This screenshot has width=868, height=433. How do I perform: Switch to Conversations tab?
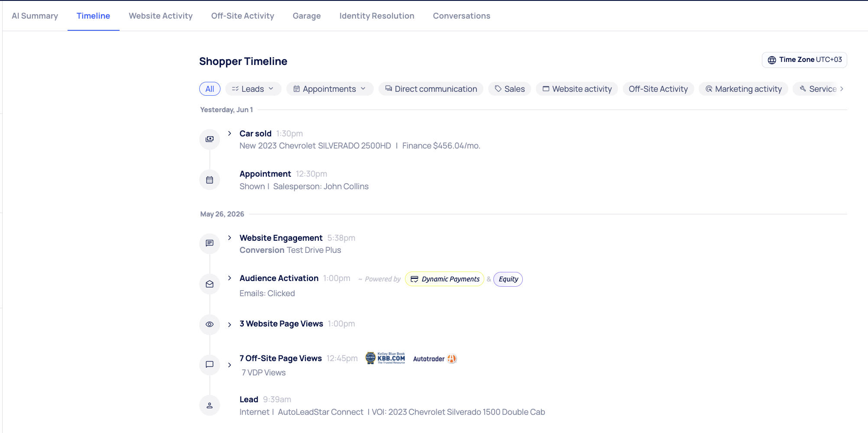pos(461,16)
